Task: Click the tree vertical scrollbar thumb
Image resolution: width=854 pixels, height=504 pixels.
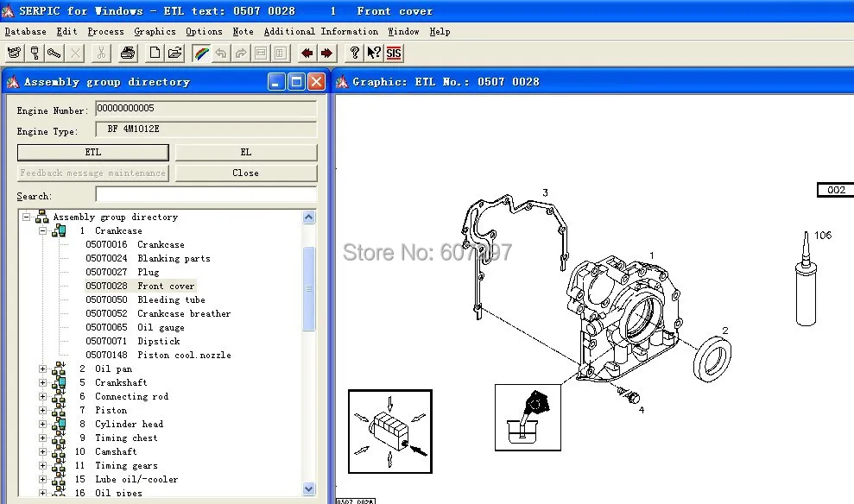Action: (309, 288)
